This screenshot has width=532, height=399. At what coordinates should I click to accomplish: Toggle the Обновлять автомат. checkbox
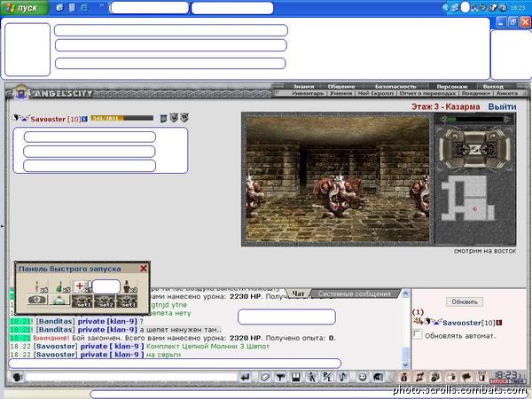click(x=418, y=335)
